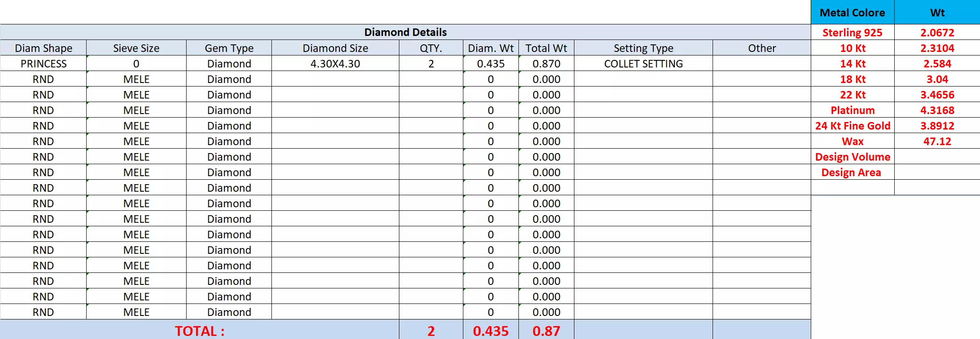Image resolution: width=980 pixels, height=339 pixels.
Task: Click the Other column header
Action: [x=762, y=48]
